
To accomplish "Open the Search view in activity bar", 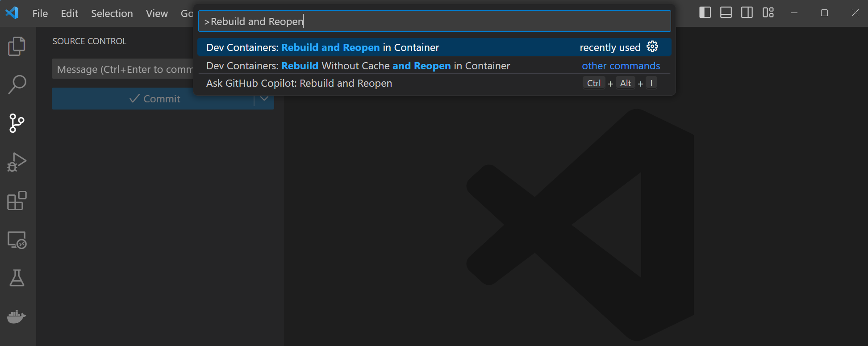I will (x=17, y=84).
